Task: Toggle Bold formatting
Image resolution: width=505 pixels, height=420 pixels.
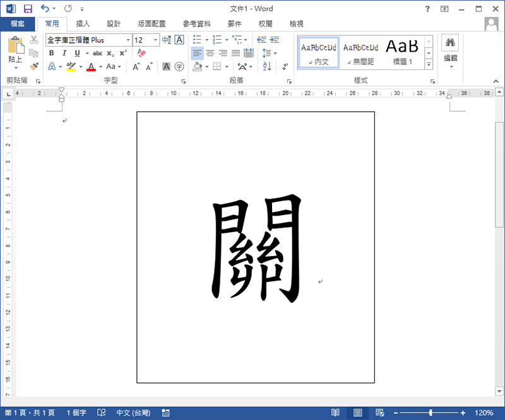Action: [x=52, y=53]
